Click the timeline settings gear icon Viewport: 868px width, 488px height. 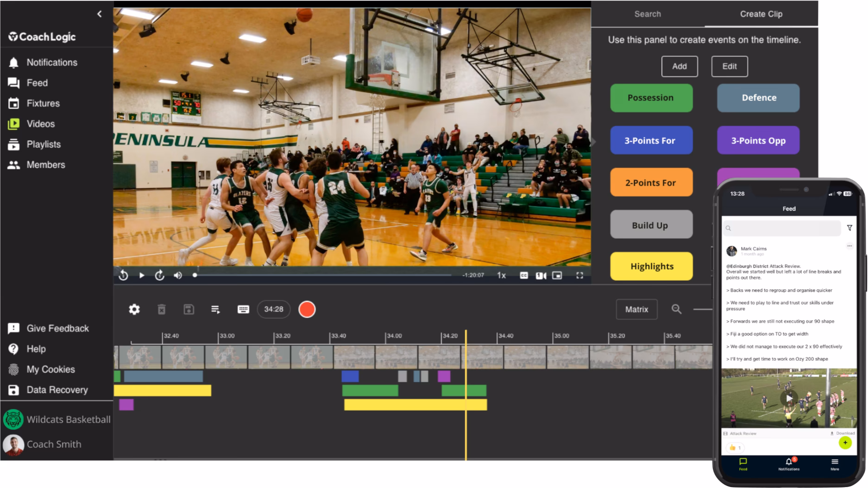[x=134, y=309]
